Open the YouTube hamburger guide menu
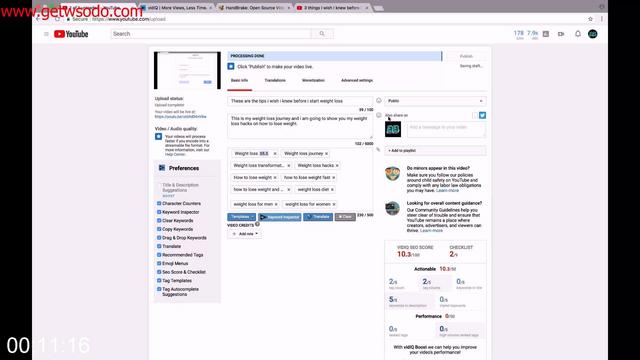Viewport: 640px width, 360px height. click(x=46, y=34)
